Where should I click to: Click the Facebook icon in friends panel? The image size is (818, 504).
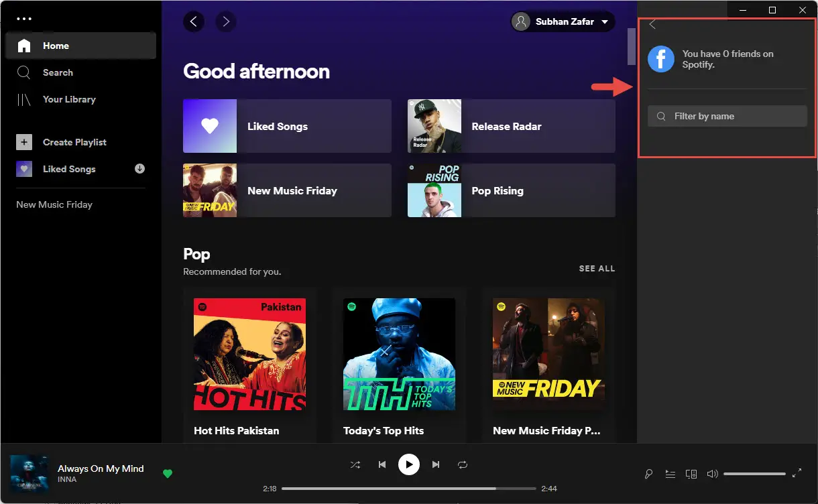660,59
